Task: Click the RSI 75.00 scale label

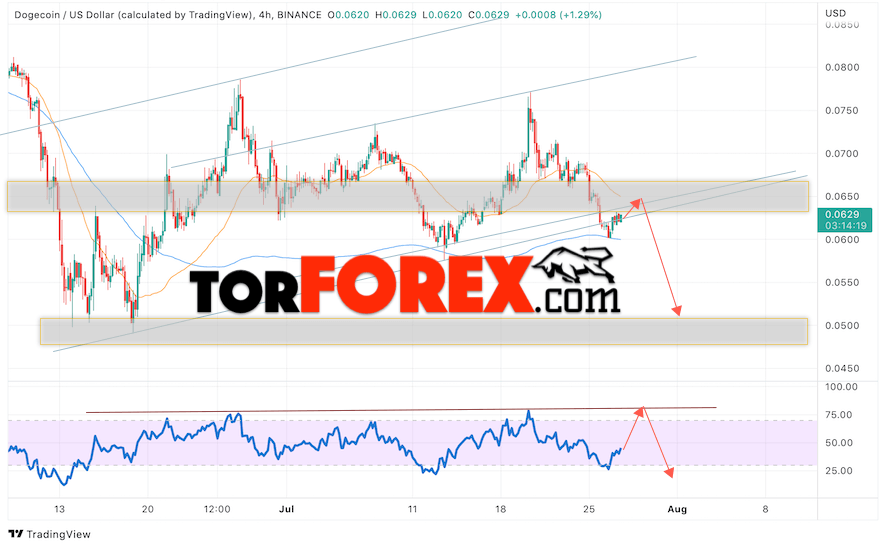Action: [839, 415]
